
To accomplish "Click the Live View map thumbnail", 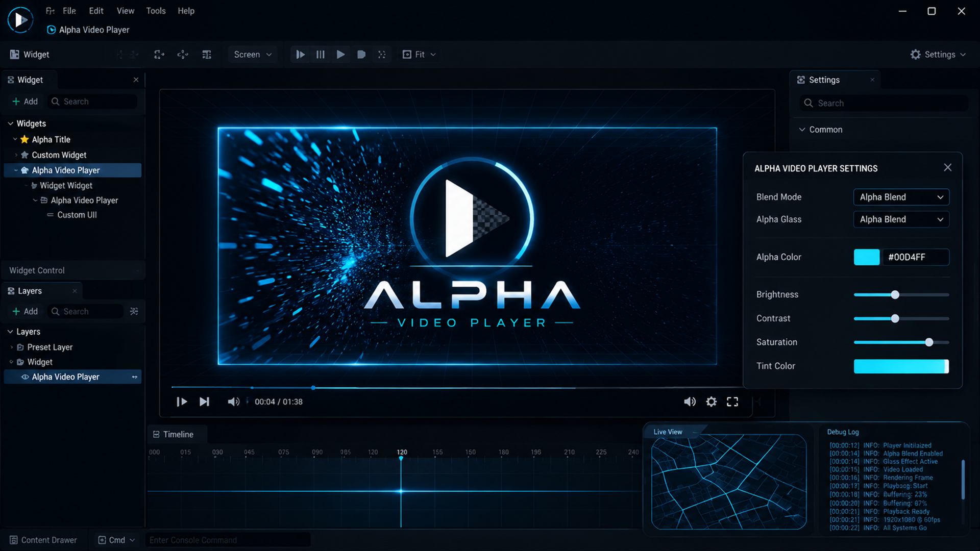I will click(x=729, y=482).
